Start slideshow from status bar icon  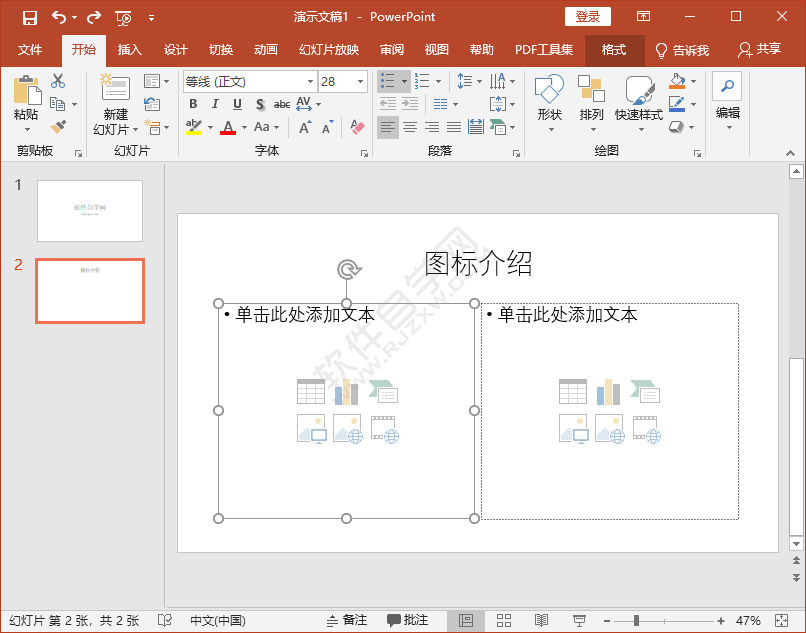(579, 621)
